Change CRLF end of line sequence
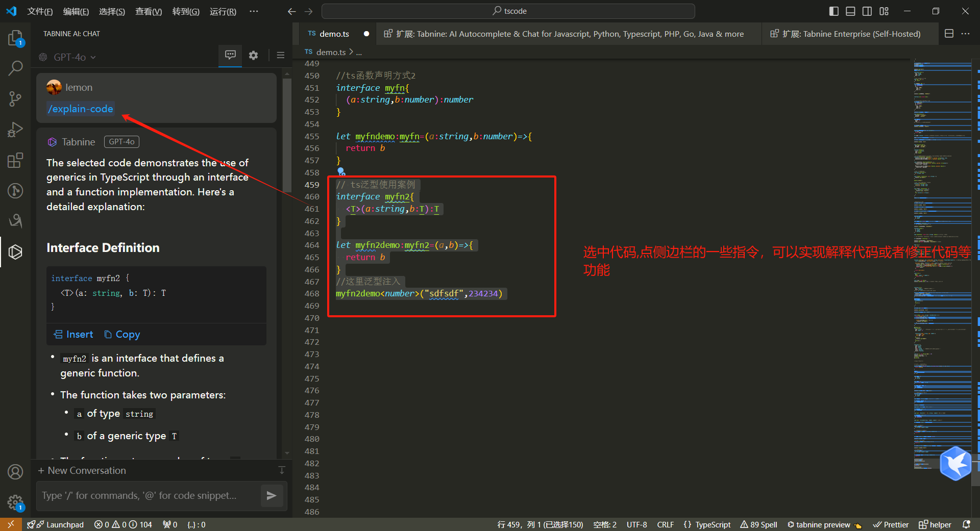Viewport: 980px width, 531px height. click(665, 524)
